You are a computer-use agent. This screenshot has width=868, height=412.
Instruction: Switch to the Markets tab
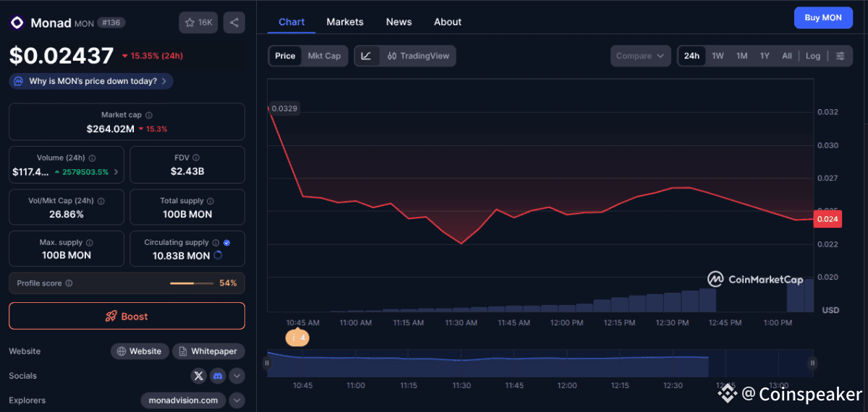click(345, 22)
